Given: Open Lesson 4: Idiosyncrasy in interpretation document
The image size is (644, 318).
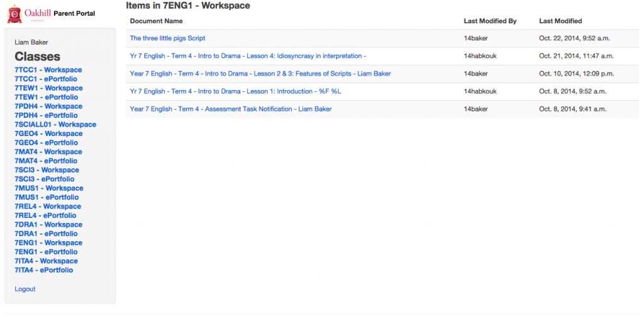Looking at the screenshot, I should click(248, 56).
